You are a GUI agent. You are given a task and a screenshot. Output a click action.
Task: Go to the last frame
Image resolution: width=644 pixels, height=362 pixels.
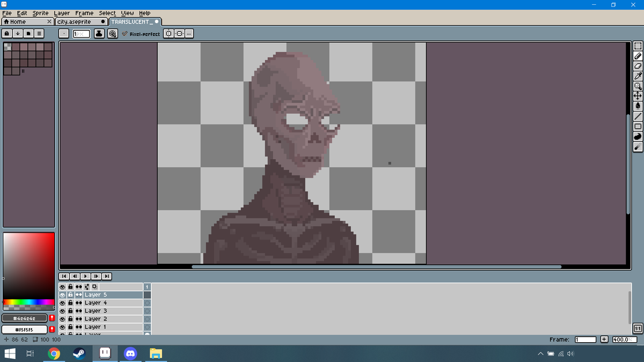[x=107, y=276]
